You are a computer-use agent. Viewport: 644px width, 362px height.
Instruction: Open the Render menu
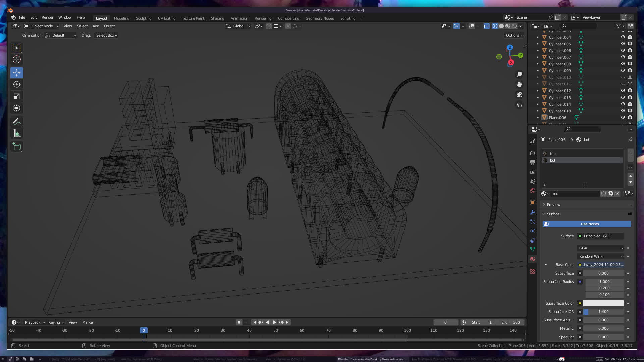[47, 17]
